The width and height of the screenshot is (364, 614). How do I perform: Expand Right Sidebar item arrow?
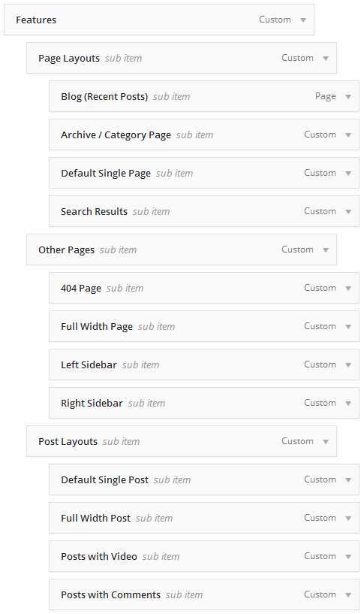348,404
